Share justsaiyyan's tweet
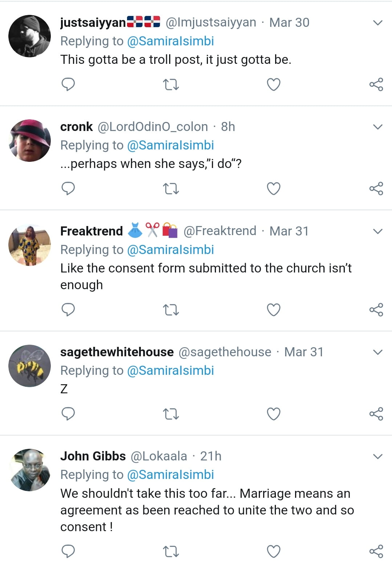The height and width of the screenshot is (570, 392). (376, 85)
